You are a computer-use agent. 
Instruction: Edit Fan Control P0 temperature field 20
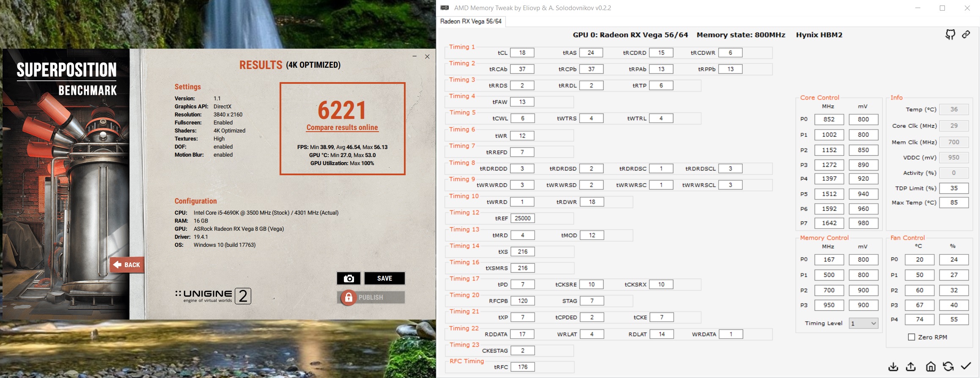(x=920, y=259)
